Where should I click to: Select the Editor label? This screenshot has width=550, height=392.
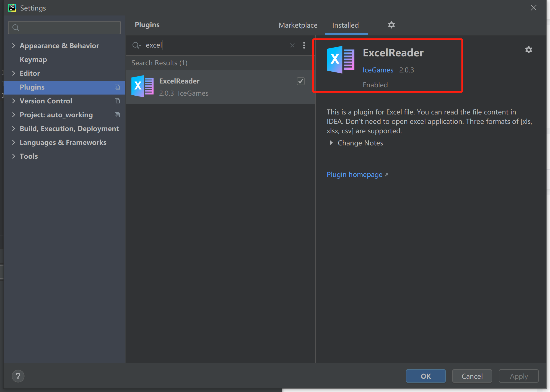[x=30, y=73]
